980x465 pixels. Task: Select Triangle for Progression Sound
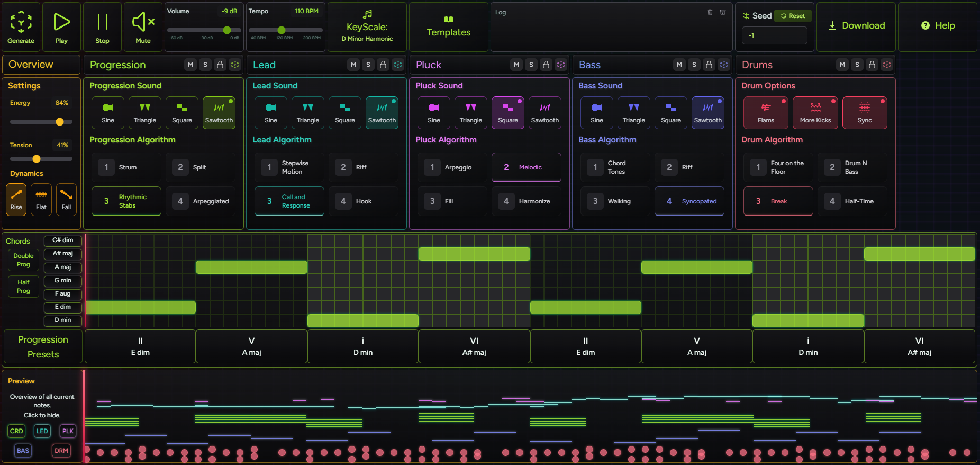(145, 113)
